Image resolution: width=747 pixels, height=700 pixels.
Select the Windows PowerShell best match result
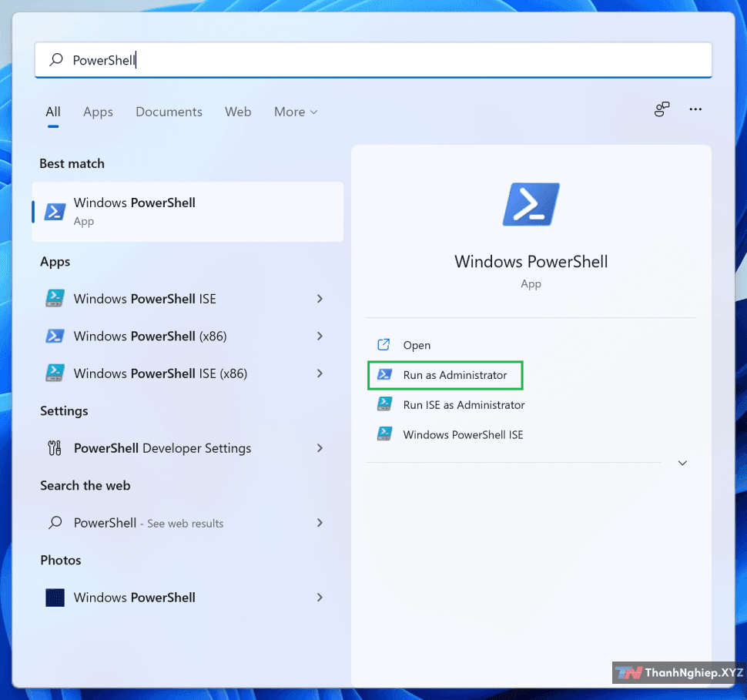[188, 212]
